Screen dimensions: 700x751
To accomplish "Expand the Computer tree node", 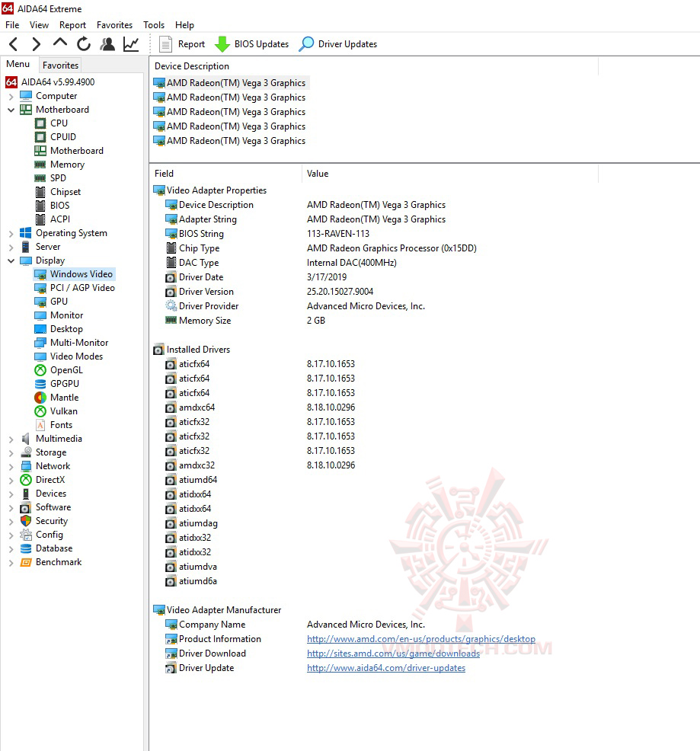I will pyautogui.click(x=11, y=96).
